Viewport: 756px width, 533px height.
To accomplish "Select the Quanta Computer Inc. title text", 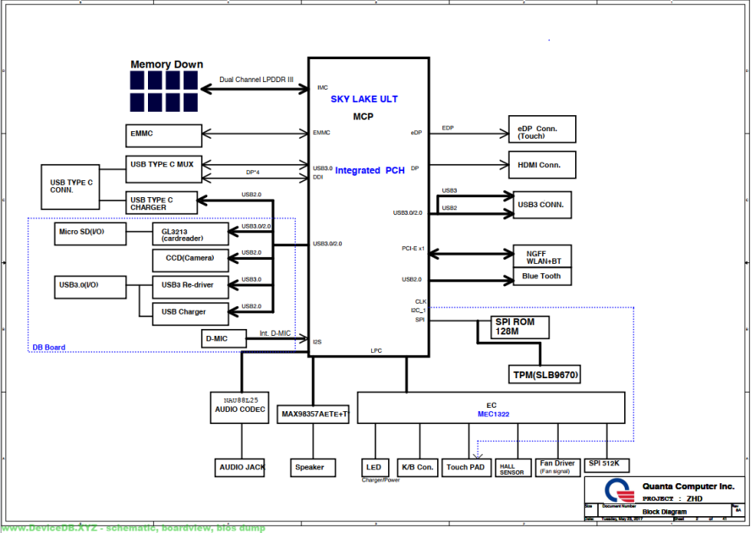I will pos(688,486).
